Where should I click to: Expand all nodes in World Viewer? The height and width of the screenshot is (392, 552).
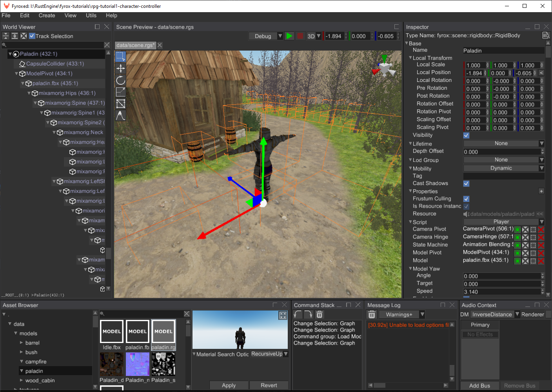15,36
